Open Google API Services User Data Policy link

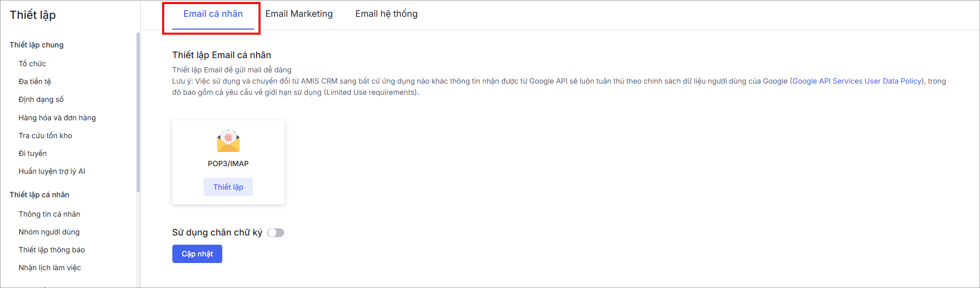coord(857,81)
